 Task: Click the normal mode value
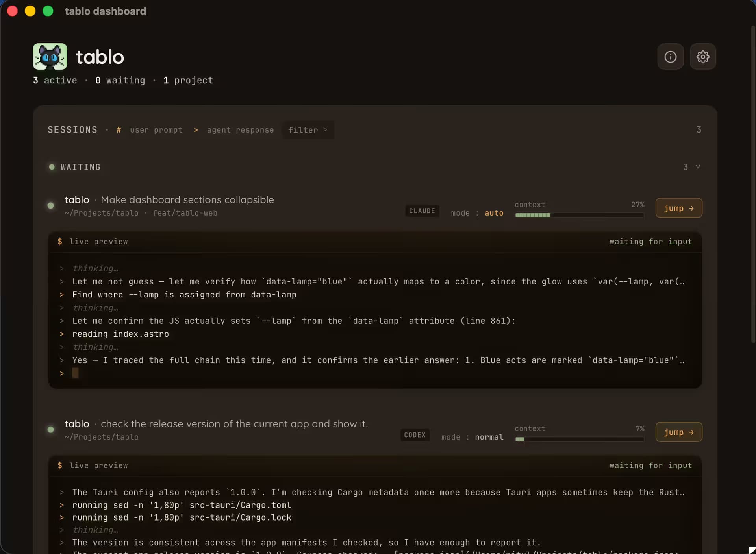(x=489, y=437)
